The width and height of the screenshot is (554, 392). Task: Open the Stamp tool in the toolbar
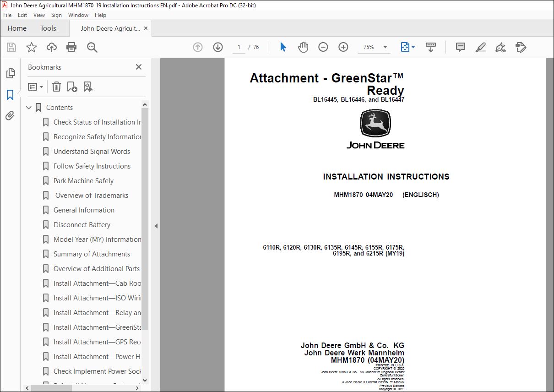521,47
